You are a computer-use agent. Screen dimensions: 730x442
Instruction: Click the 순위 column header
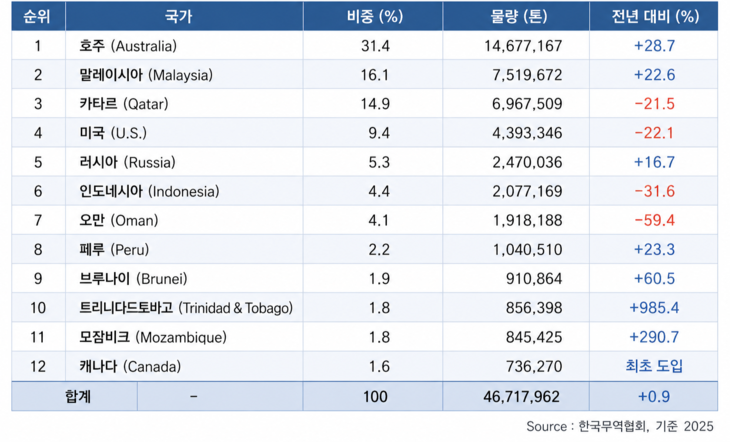click(x=37, y=16)
